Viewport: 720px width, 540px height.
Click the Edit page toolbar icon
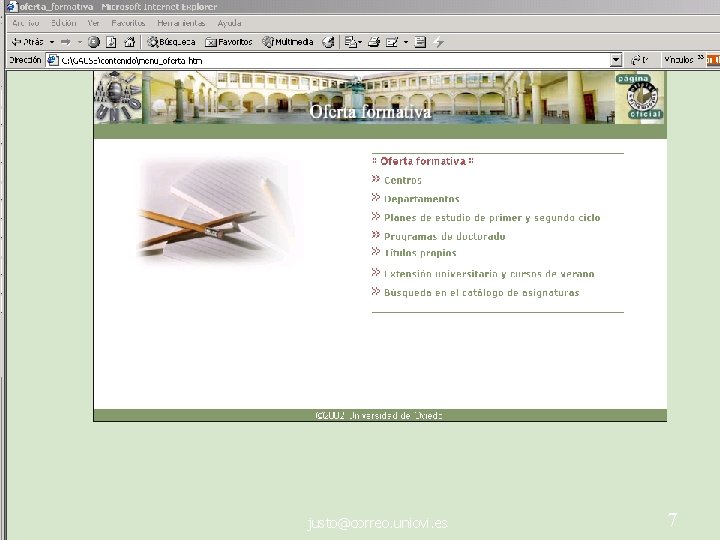[x=392, y=42]
